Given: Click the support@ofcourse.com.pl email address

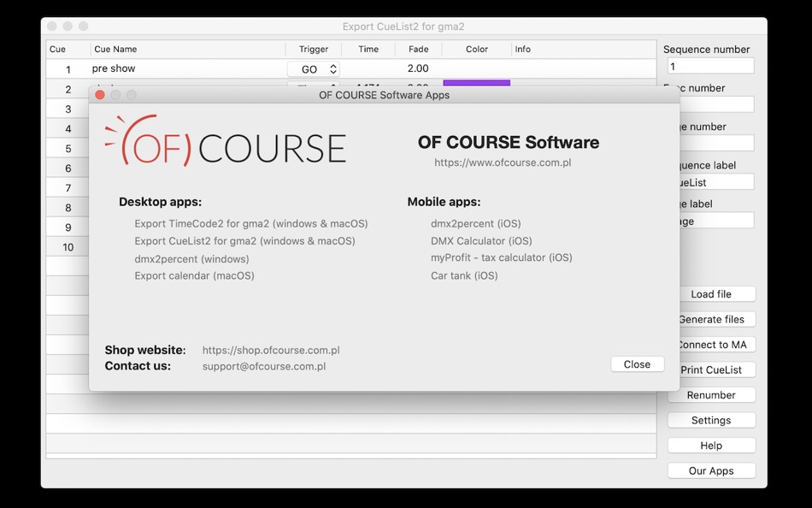Looking at the screenshot, I should tap(263, 367).
